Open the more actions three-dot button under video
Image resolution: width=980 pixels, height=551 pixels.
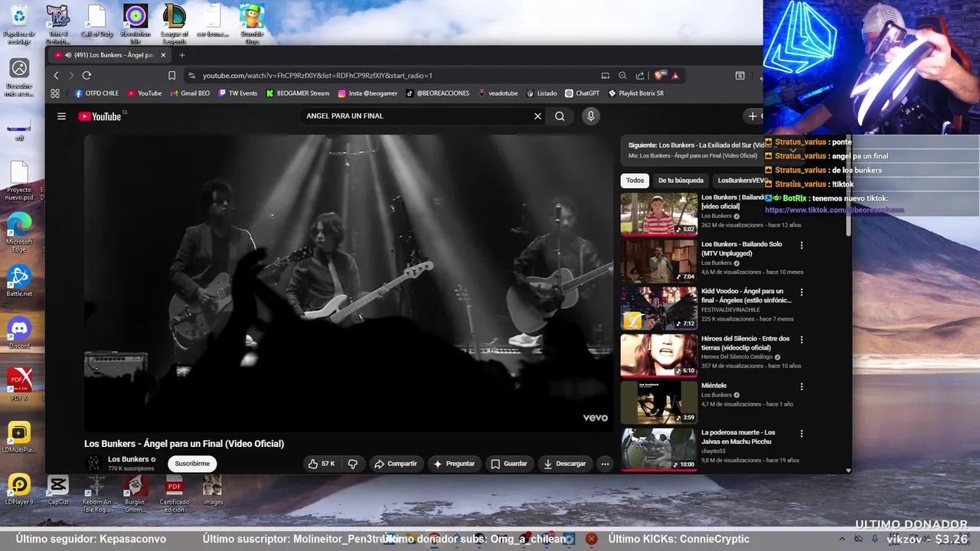(x=605, y=464)
